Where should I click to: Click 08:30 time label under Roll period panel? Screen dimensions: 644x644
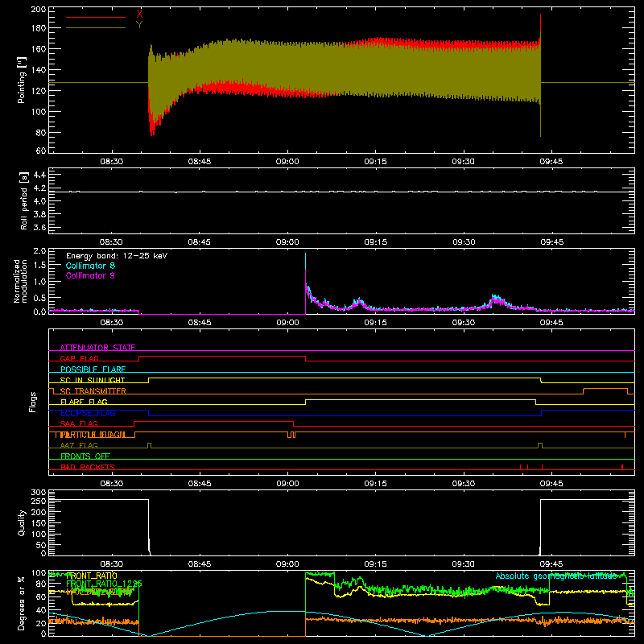[112, 242]
